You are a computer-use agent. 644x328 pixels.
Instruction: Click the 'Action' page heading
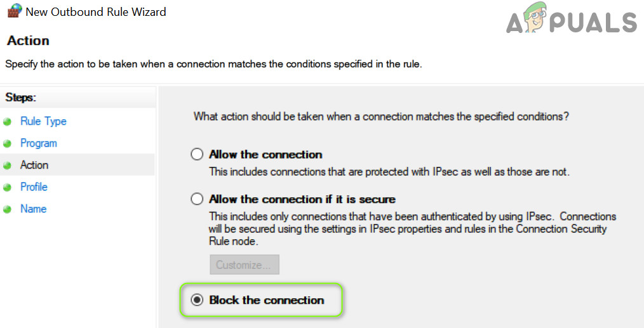pyautogui.click(x=28, y=41)
